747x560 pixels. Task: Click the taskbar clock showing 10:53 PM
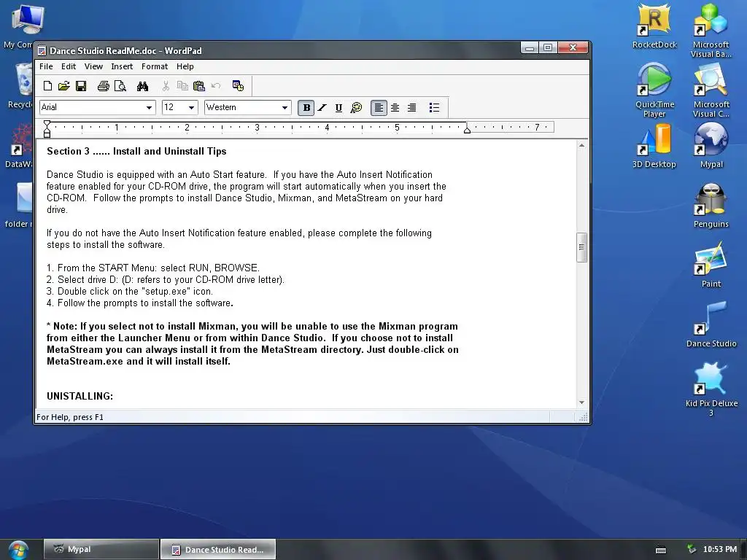(719, 550)
